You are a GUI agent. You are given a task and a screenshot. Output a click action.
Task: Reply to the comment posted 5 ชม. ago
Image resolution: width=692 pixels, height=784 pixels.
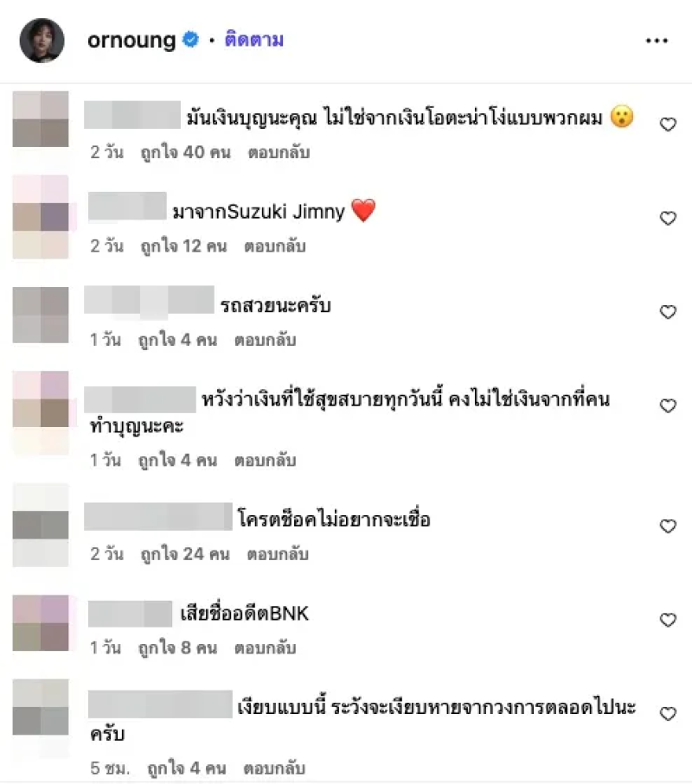click(x=274, y=768)
